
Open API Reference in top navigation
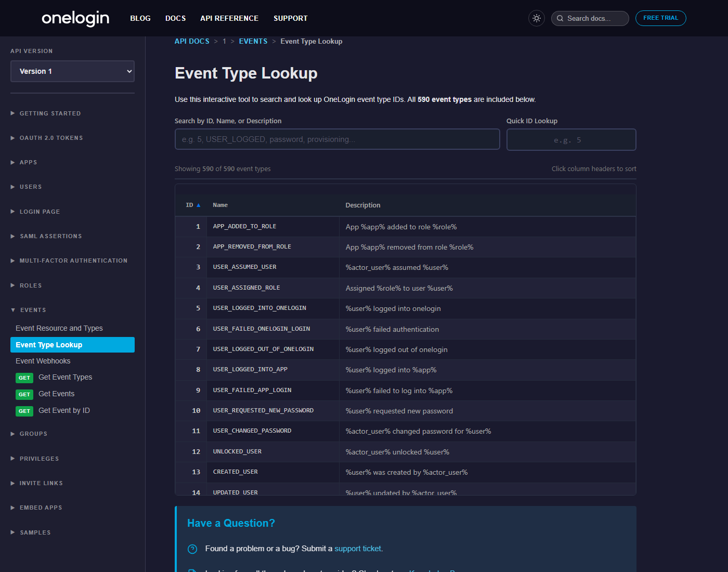click(229, 18)
